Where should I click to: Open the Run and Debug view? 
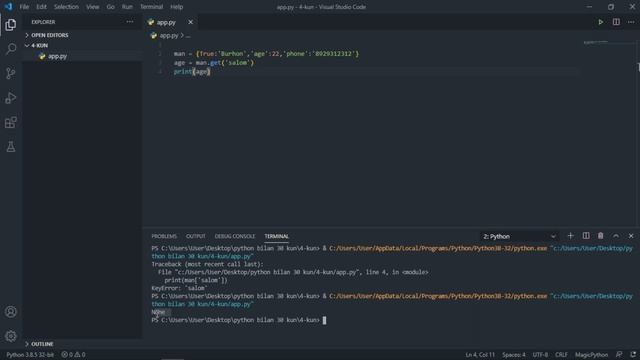(x=11, y=98)
